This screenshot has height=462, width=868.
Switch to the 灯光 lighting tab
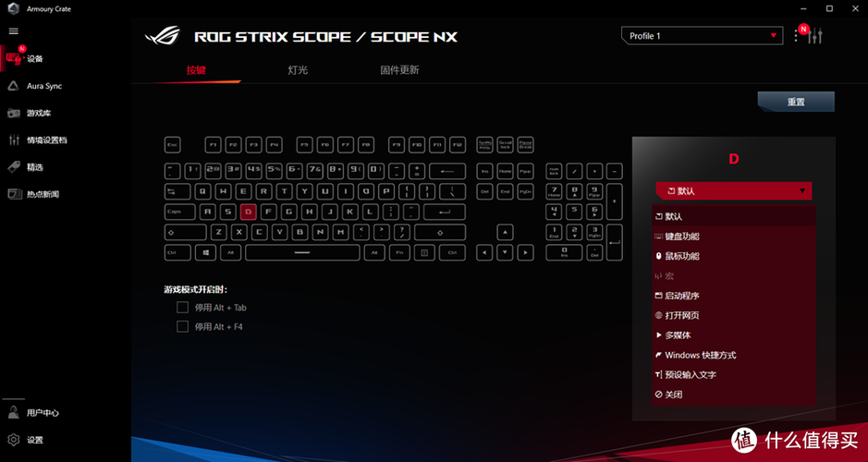pos(298,70)
